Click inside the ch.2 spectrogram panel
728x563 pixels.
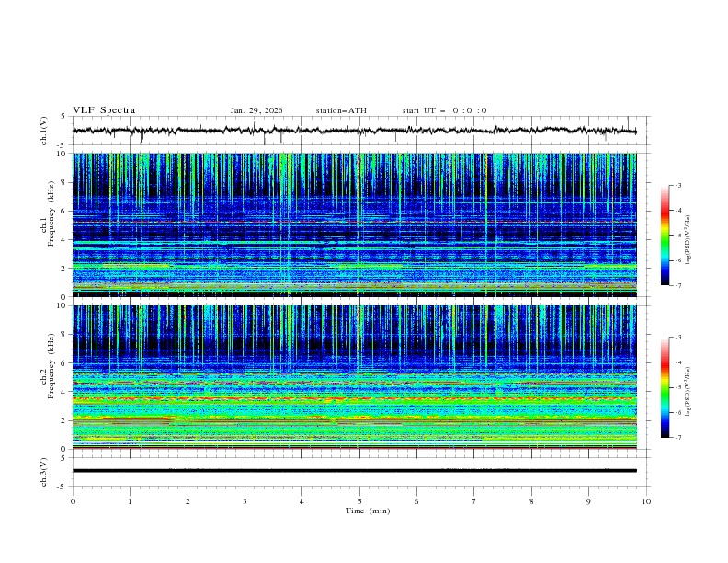359,377
